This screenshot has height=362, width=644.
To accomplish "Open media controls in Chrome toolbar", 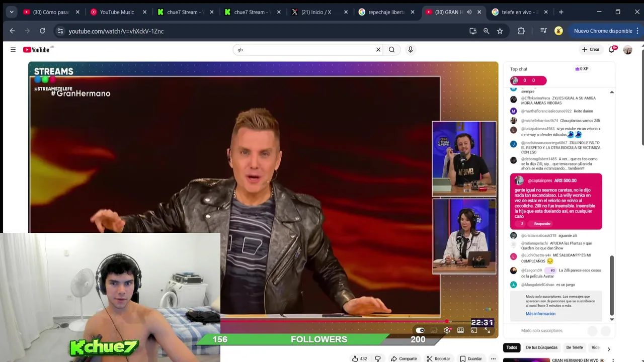I will [x=543, y=31].
